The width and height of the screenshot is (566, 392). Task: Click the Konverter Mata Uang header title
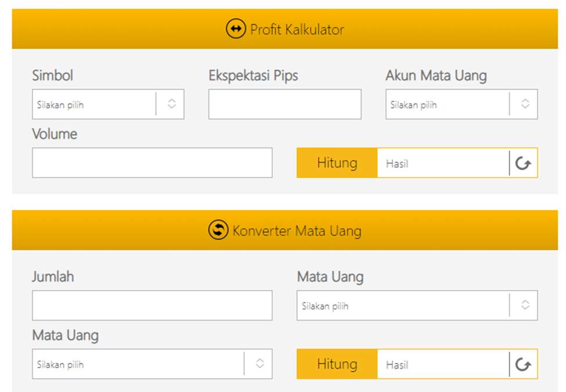(x=297, y=231)
